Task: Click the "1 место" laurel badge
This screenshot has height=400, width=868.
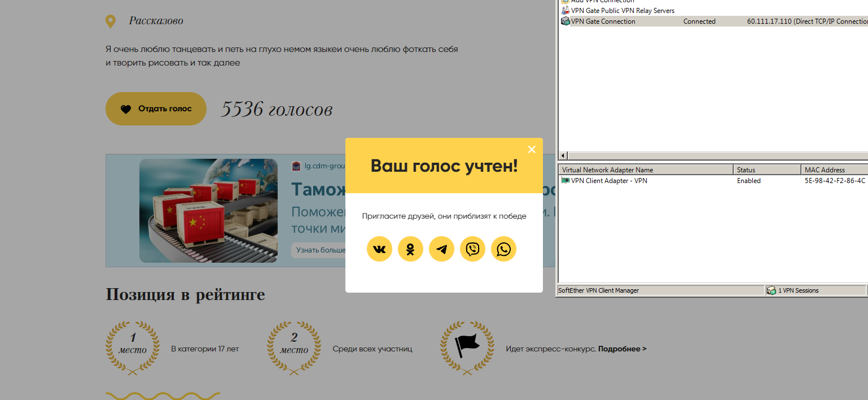Action: tap(133, 348)
